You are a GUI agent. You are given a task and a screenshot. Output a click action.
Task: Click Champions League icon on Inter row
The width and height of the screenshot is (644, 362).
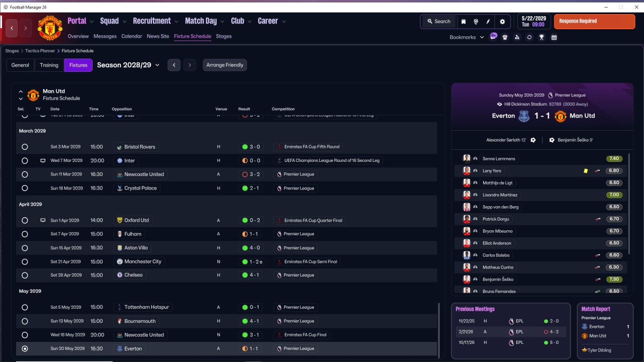pos(280,161)
